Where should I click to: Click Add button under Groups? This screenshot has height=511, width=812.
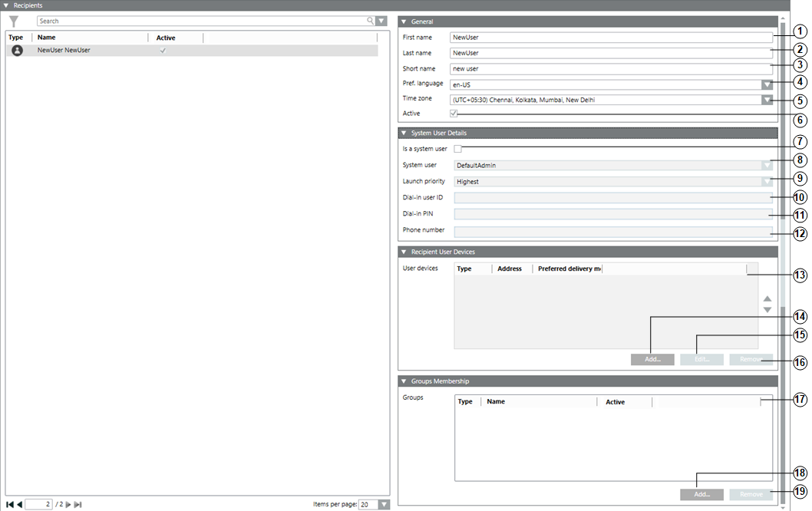click(x=701, y=495)
